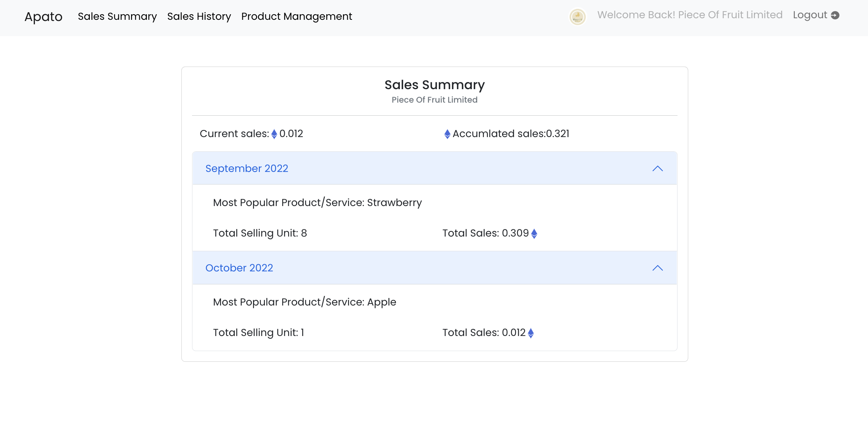The image size is (868, 443).
Task: Select the Sales Summary card title
Action: [434, 85]
